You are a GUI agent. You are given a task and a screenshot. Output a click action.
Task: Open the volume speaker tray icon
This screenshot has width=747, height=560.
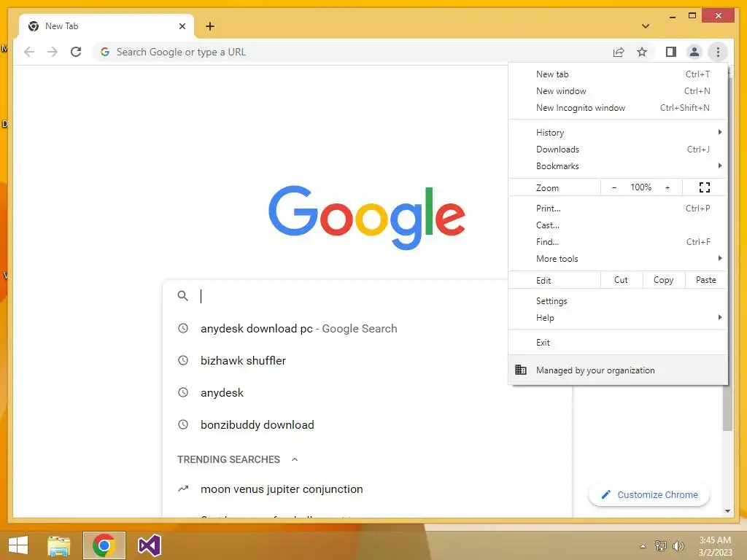pos(678,545)
